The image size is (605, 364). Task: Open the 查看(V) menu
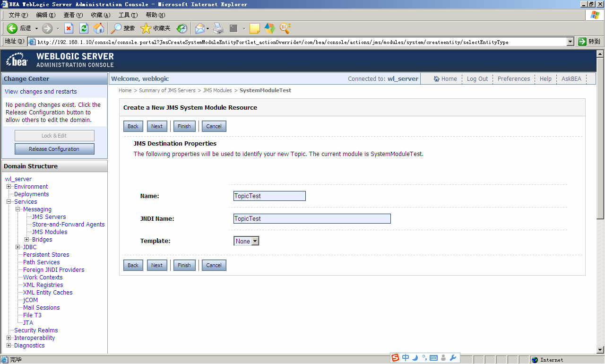click(x=73, y=15)
